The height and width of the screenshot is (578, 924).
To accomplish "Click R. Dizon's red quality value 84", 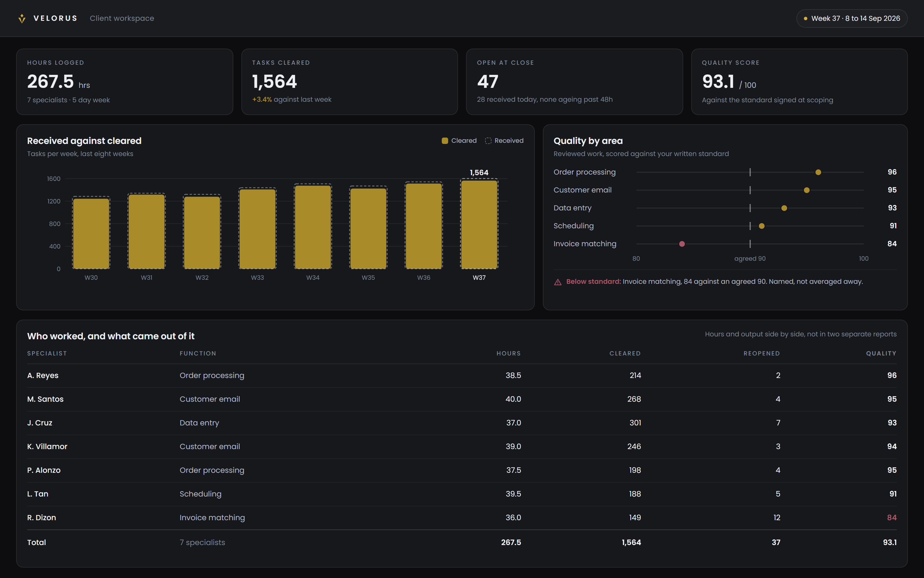I will click(892, 518).
